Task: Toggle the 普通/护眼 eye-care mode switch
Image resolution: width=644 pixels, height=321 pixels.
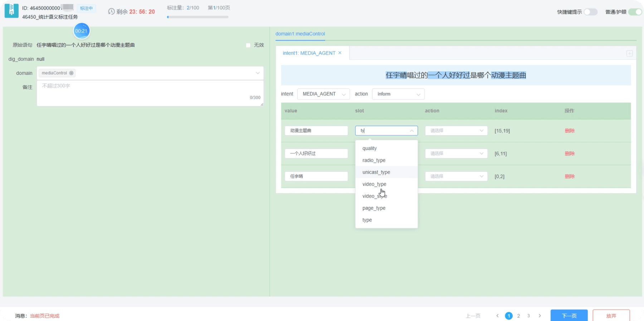Action: point(635,12)
